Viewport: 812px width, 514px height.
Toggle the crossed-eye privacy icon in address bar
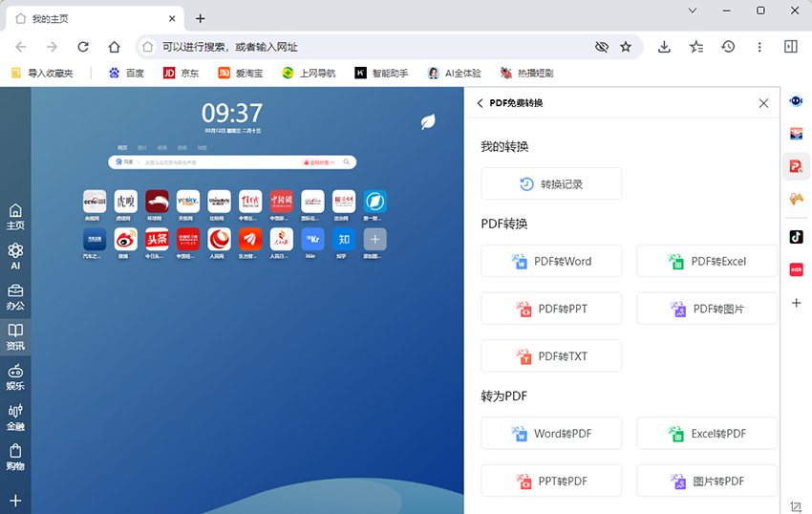(x=601, y=47)
